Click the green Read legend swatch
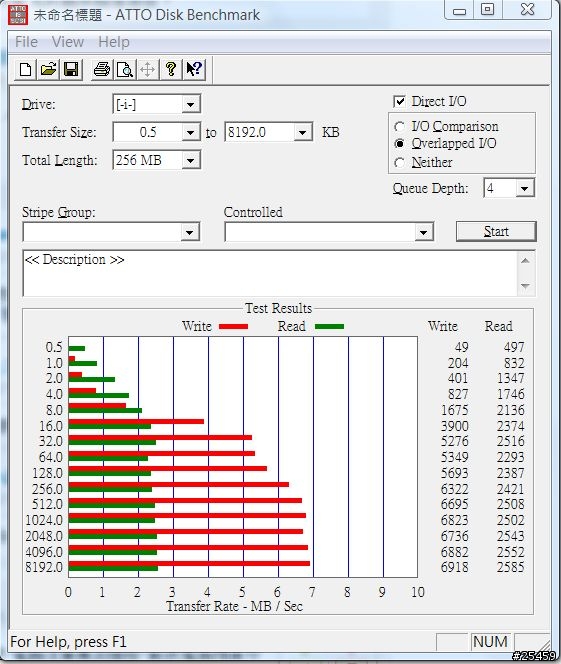The height and width of the screenshot is (664, 561). pyautogui.click(x=329, y=326)
